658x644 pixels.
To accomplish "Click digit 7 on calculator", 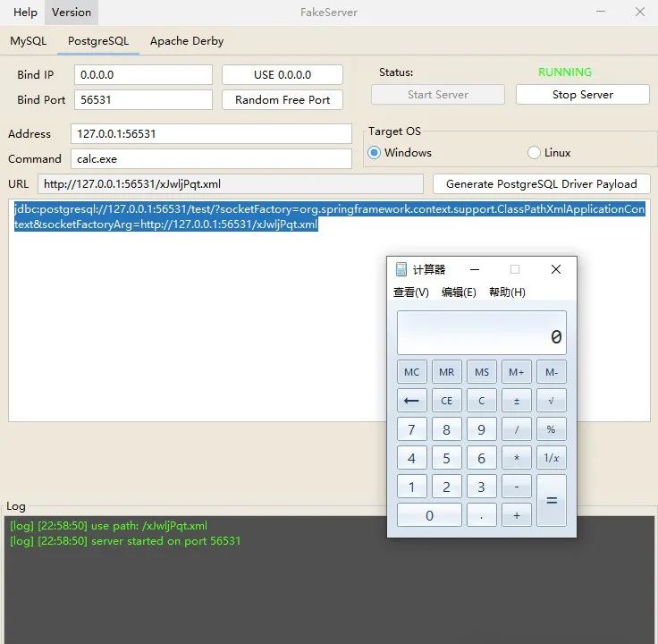I will click(411, 429).
